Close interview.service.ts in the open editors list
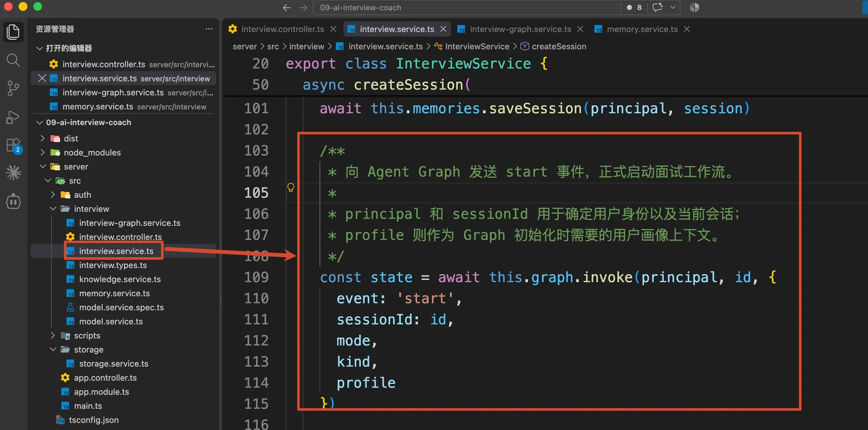The image size is (868, 430). point(42,78)
